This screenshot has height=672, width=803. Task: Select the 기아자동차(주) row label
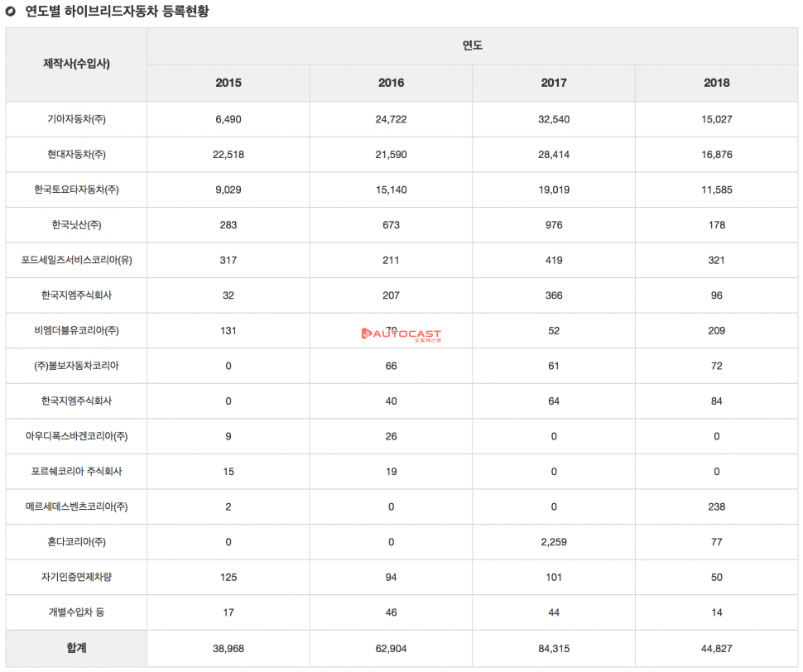77,119
